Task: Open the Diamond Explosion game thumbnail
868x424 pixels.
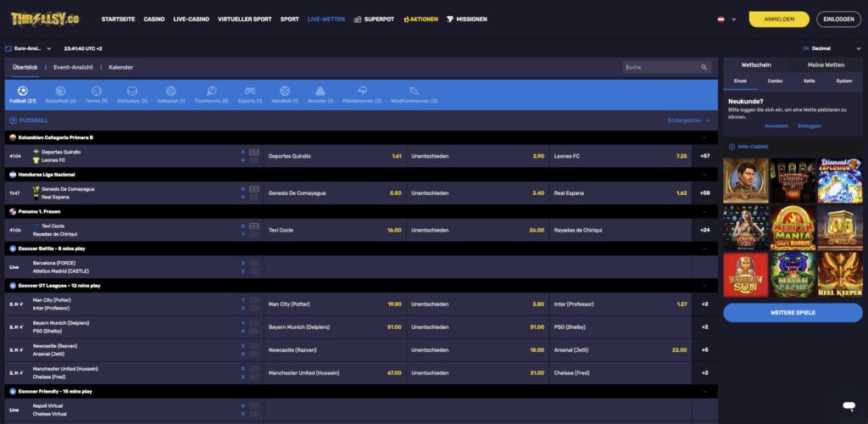Action: pos(840,181)
